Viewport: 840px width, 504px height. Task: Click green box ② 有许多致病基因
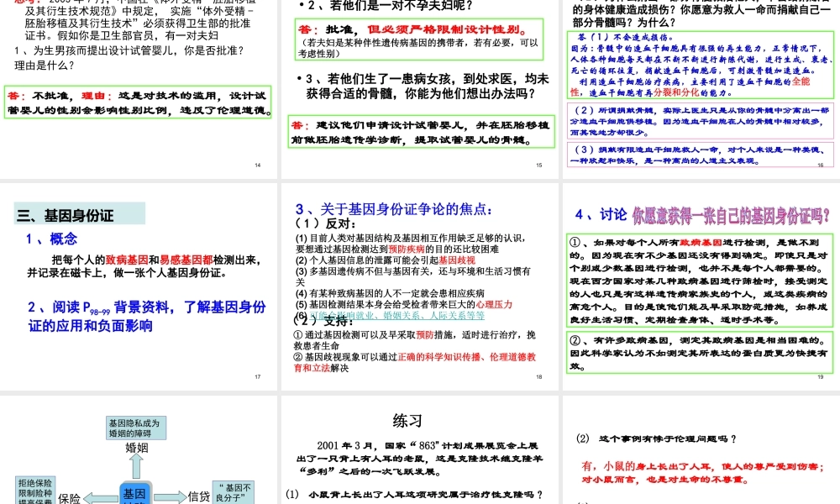[700, 353]
